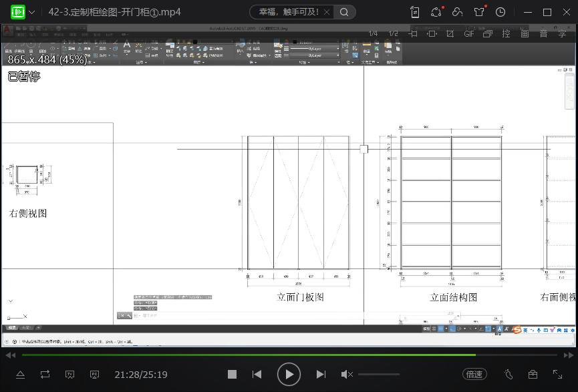Open the GIF capture tool

point(468,33)
